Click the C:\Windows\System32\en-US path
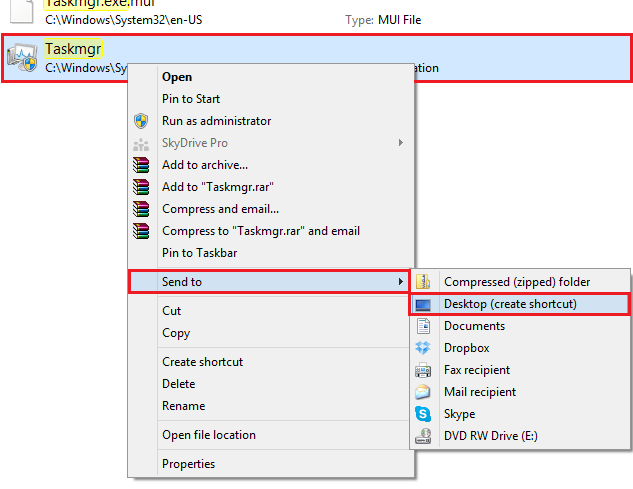This screenshot has height=489, width=633. (124, 20)
